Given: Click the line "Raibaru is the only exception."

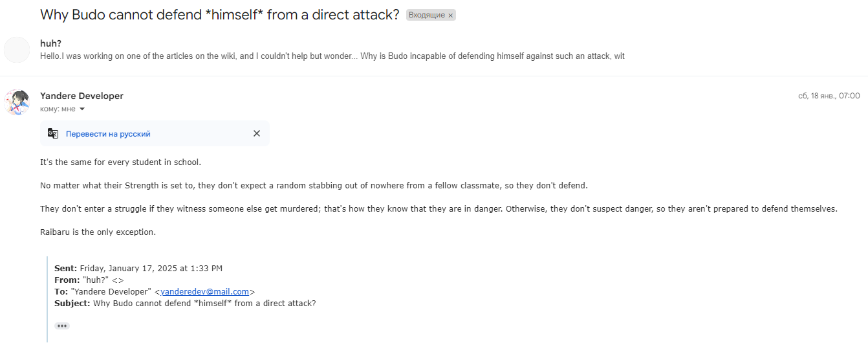Looking at the screenshot, I should (x=98, y=232).
